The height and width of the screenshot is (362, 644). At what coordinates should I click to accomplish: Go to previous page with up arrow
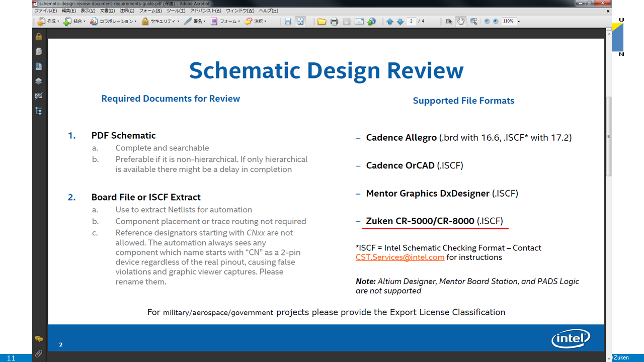click(390, 22)
